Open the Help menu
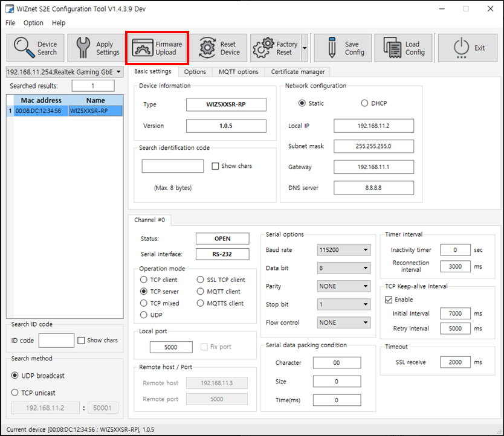The width and height of the screenshot is (504, 436). coord(59,23)
